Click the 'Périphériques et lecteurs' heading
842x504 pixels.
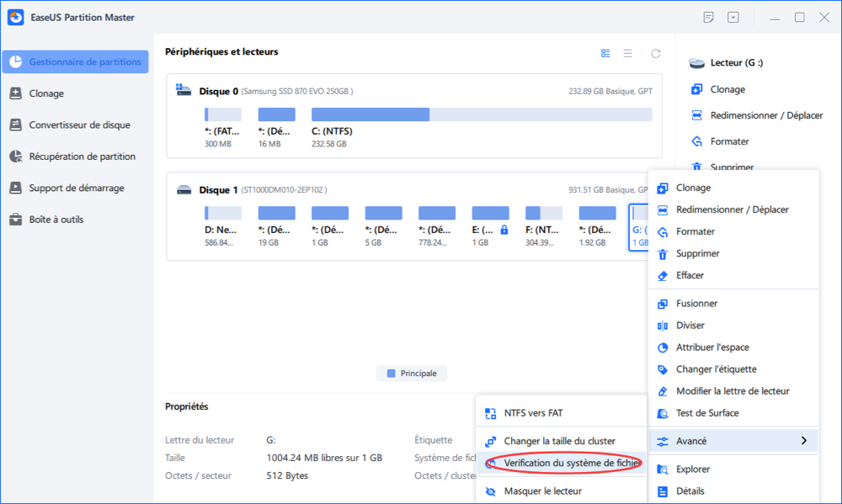tap(221, 52)
